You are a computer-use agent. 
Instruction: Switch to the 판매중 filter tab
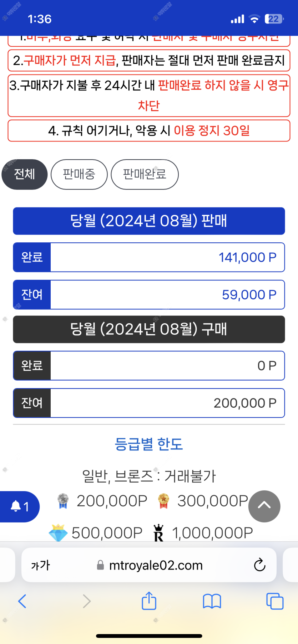click(79, 174)
